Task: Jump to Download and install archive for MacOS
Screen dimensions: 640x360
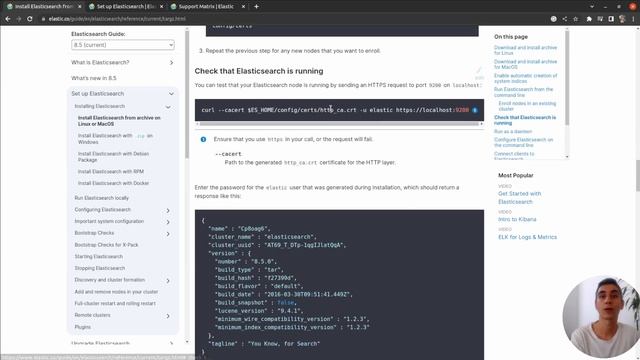Action: (525, 64)
